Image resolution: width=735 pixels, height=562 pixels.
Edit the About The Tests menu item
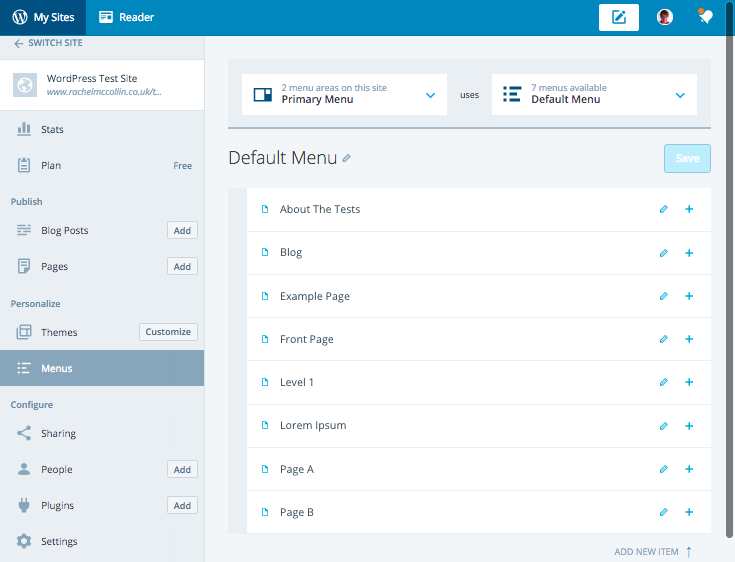point(664,209)
